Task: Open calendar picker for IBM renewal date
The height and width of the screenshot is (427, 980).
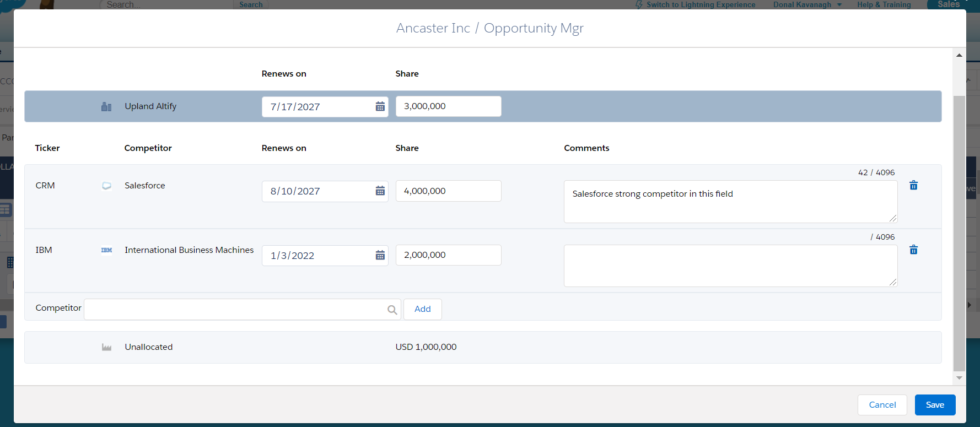Action: click(380, 255)
